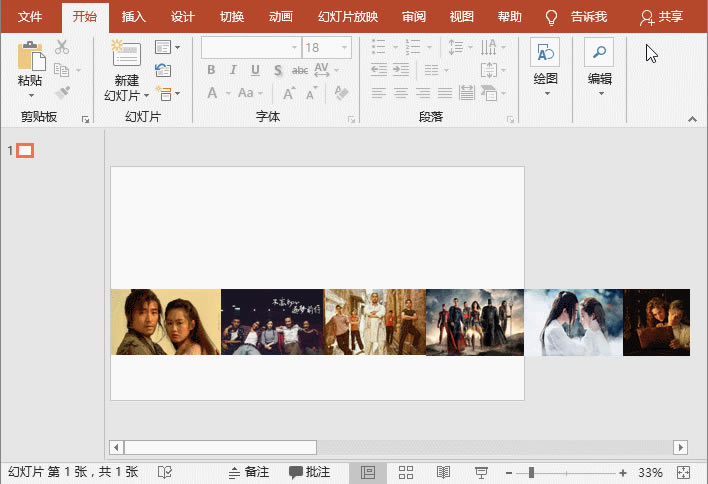Click the Share (共享) button
This screenshot has width=708, height=484.
(661, 17)
